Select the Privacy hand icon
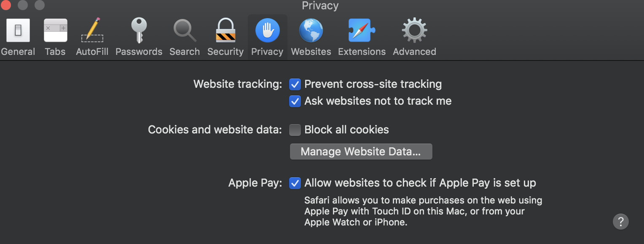644x244 pixels. coord(267,31)
